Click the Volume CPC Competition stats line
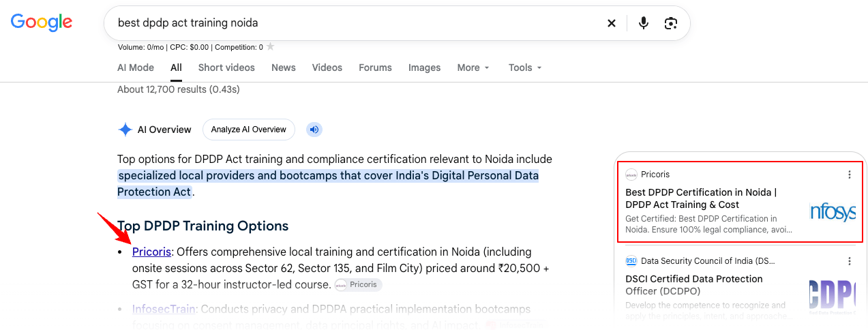868x330 pixels. click(x=190, y=47)
